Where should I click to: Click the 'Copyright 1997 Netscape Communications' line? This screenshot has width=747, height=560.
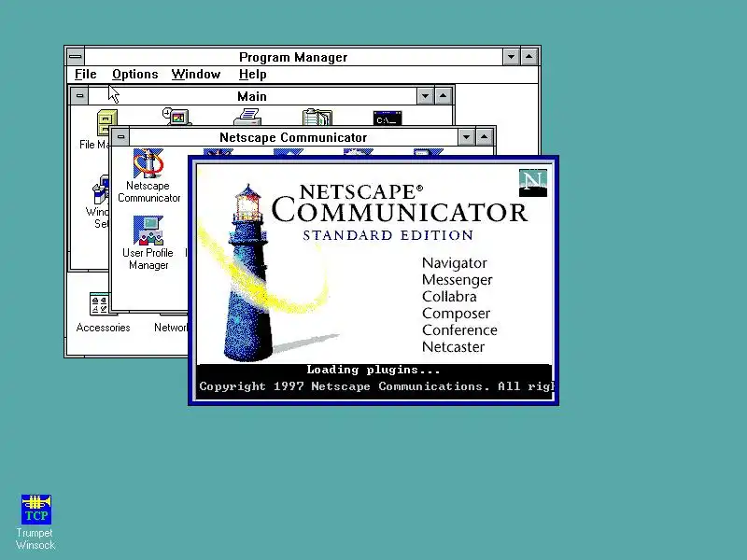pos(345,386)
